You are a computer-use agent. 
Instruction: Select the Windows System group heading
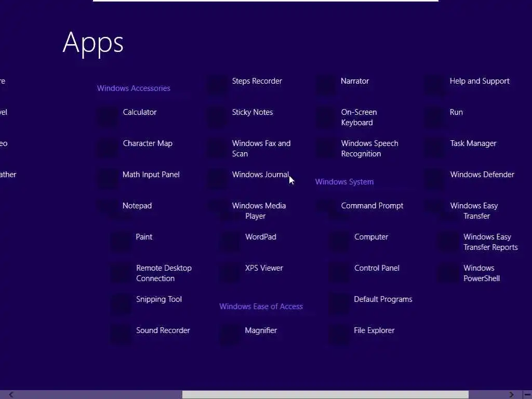point(344,182)
